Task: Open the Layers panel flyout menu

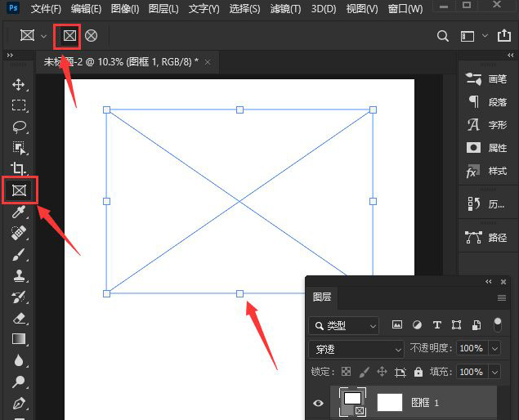Action: click(502, 298)
